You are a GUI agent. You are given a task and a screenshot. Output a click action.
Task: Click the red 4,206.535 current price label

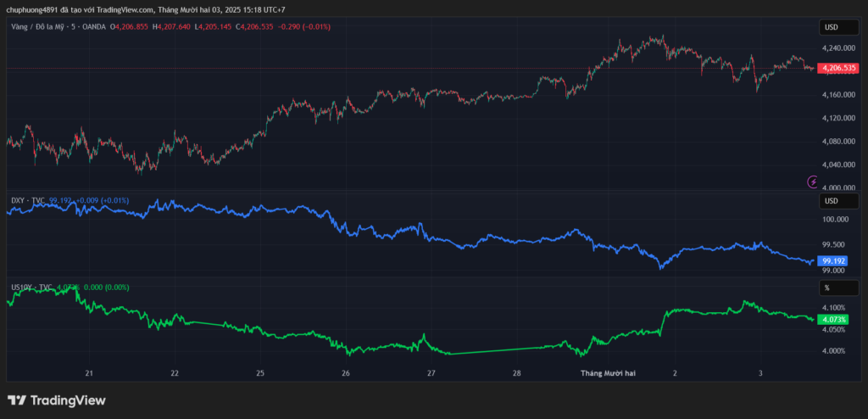click(x=837, y=68)
